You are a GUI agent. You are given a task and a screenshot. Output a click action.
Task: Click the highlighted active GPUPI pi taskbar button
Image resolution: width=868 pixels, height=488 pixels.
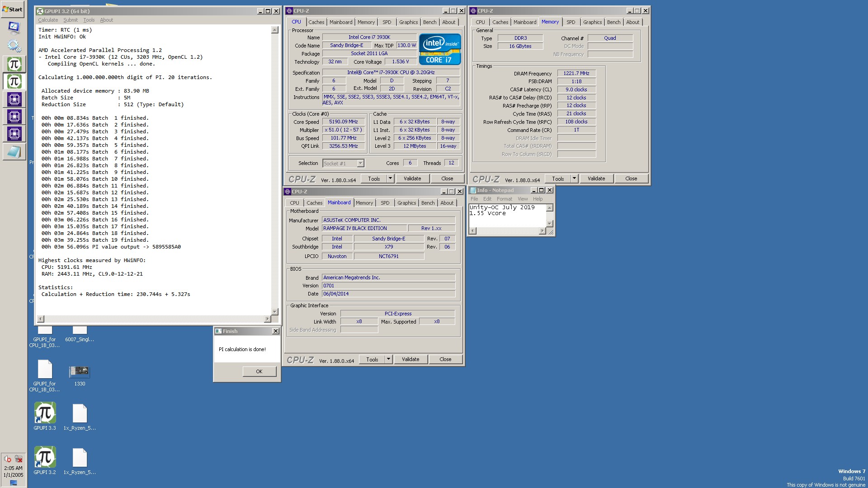[14, 81]
